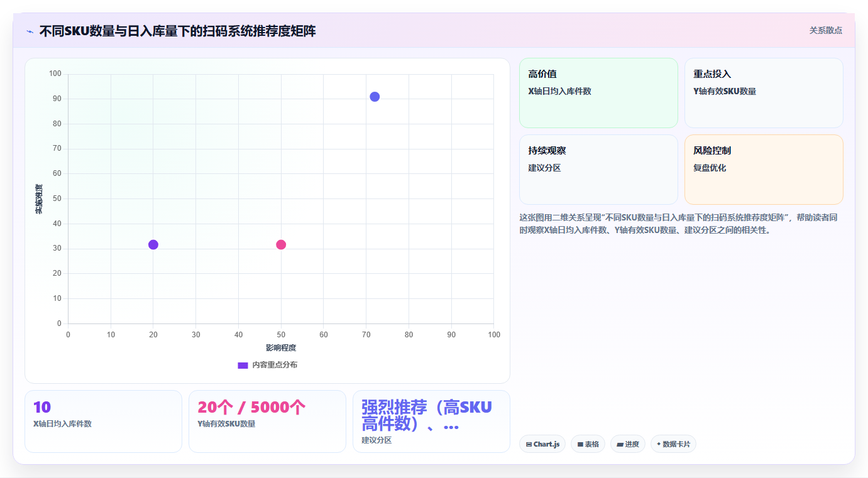Click the sparkle icon in 数据卡片 chip
Viewport: 868px width, 478px height.
659,444
